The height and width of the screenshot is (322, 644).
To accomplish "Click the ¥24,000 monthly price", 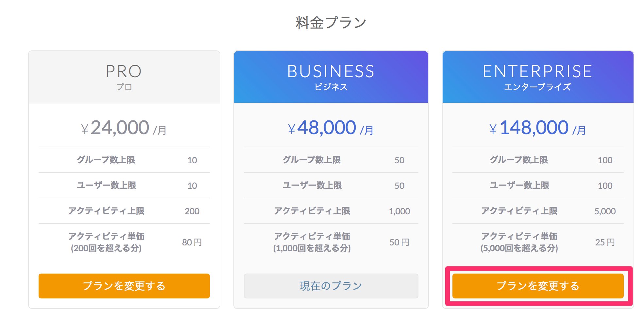I will [x=124, y=128].
